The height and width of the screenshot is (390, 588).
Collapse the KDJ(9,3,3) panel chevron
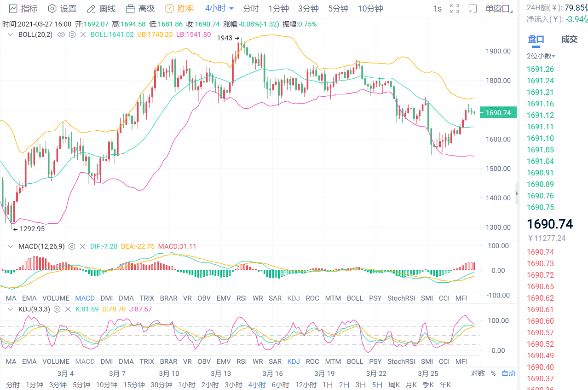point(10,309)
